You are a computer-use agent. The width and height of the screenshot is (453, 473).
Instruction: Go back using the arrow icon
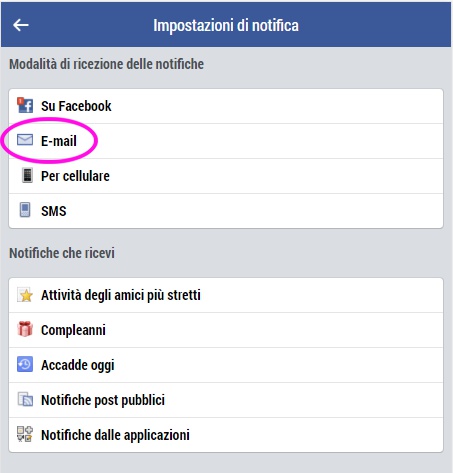(x=21, y=25)
